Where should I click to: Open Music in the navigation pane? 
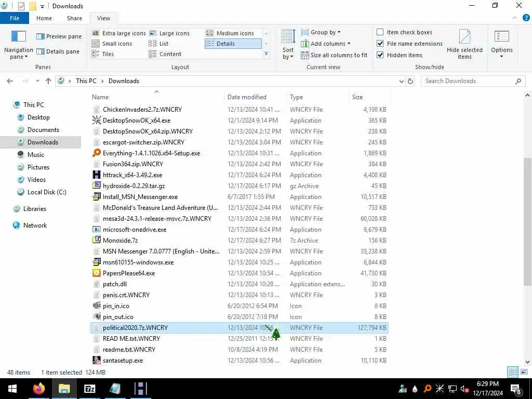click(x=36, y=155)
